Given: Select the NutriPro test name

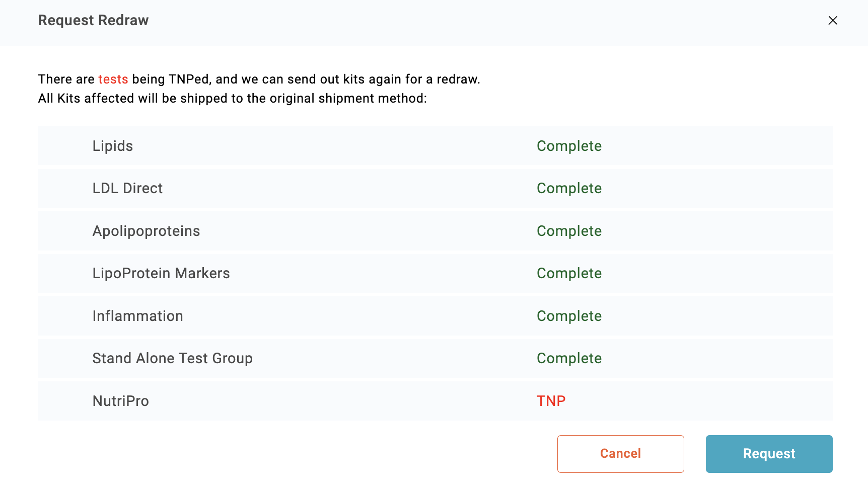Looking at the screenshot, I should click(121, 401).
